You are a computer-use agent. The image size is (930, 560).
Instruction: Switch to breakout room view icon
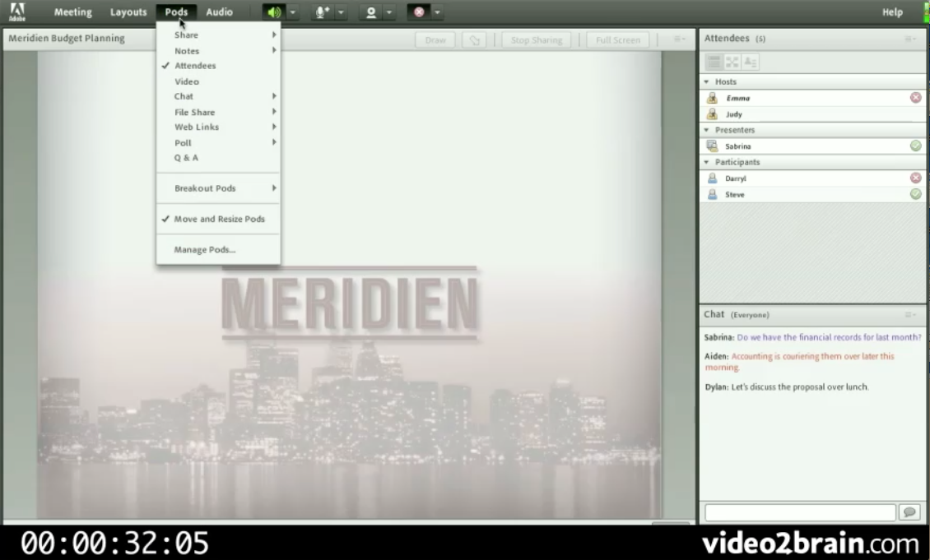[x=732, y=62]
